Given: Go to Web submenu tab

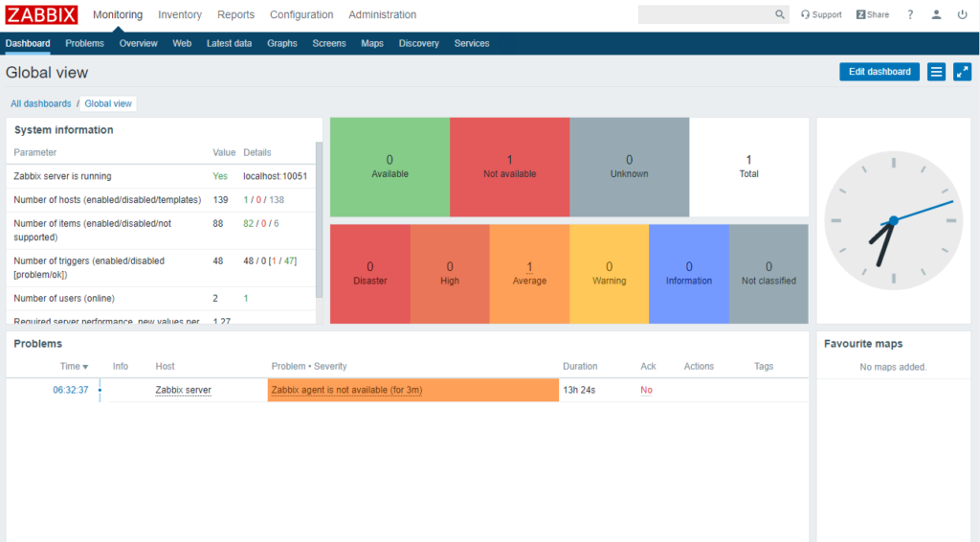Looking at the screenshot, I should (x=182, y=43).
